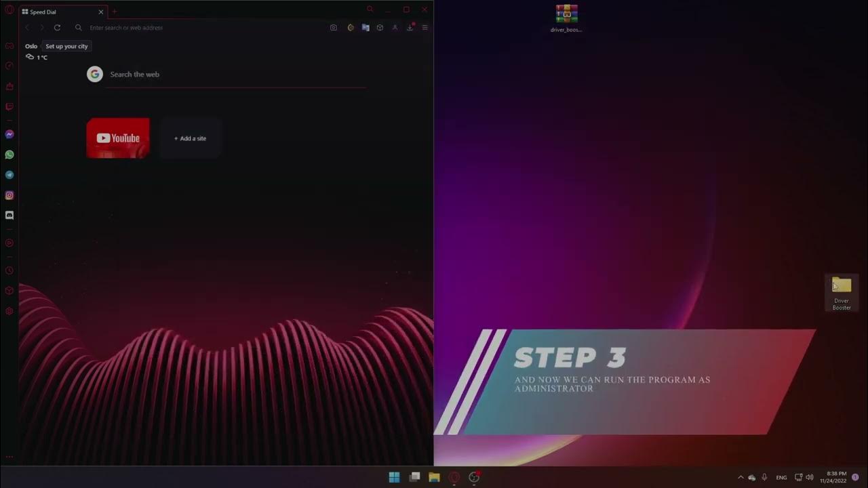This screenshot has height=488, width=868.
Task: Click the Oslo weather city label
Action: click(31, 46)
